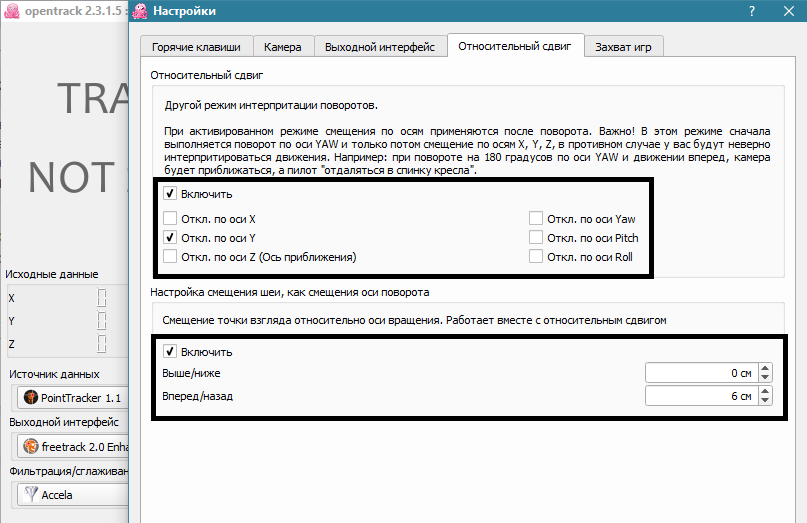The image size is (807, 523).
Task: Click the Вперед/назад label
Action: coord(197,396)
